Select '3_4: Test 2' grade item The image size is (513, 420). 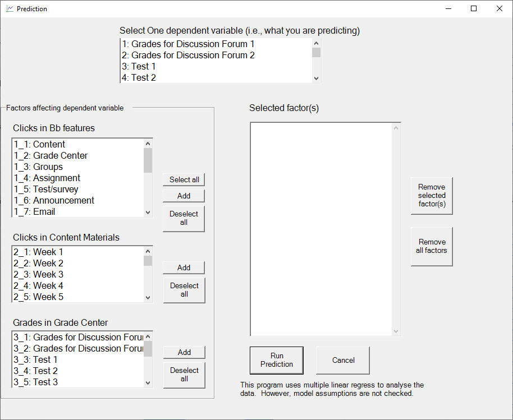pos(78,371)
